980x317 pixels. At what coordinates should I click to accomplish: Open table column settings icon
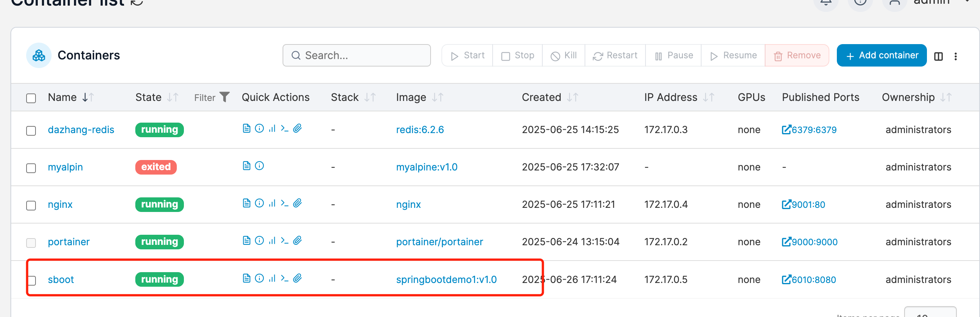click(939, 56)
